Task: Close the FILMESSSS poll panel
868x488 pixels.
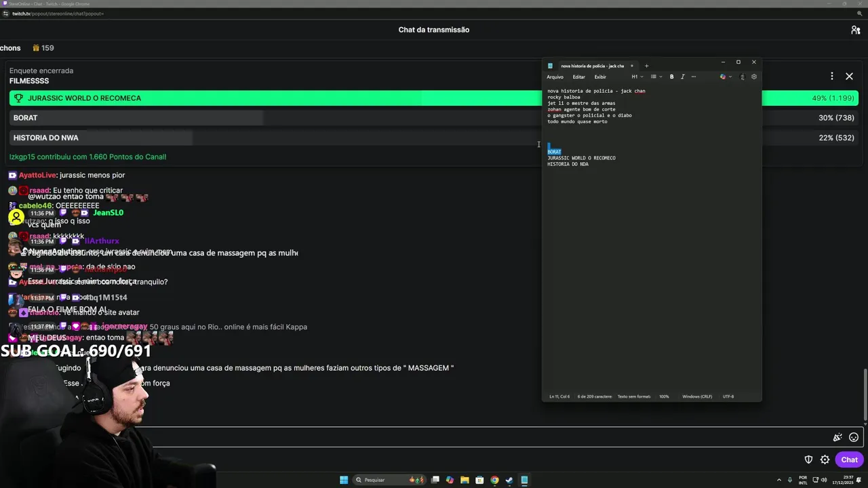Action: [x=849, y=77]
